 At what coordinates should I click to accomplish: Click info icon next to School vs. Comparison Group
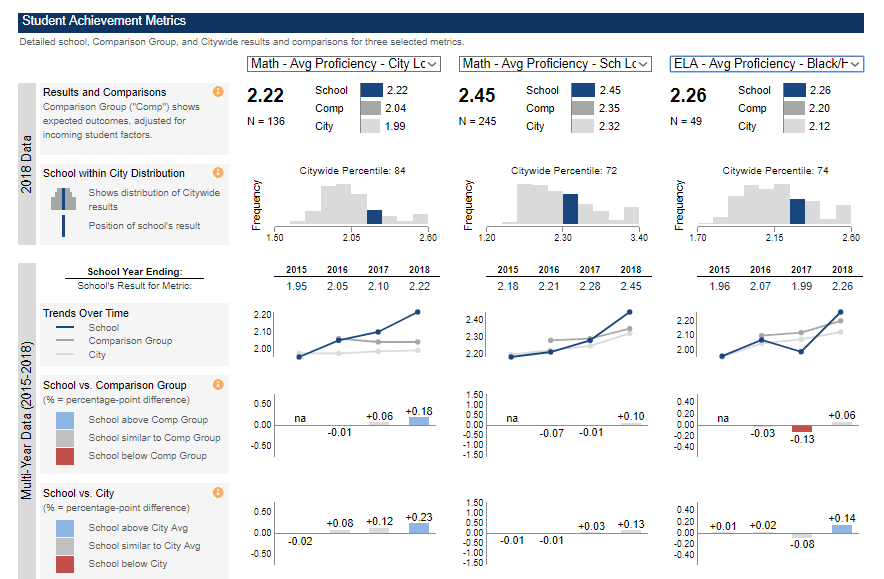(x=218, y=384)
